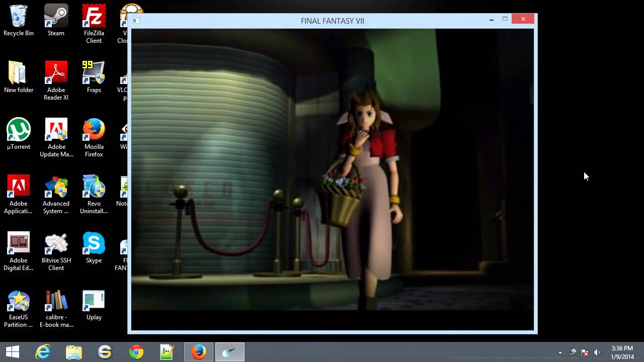Screen dimensions: 644x362
Task: Click the FINAL FANTASY VII window system icon
Action: coord(136,21)
